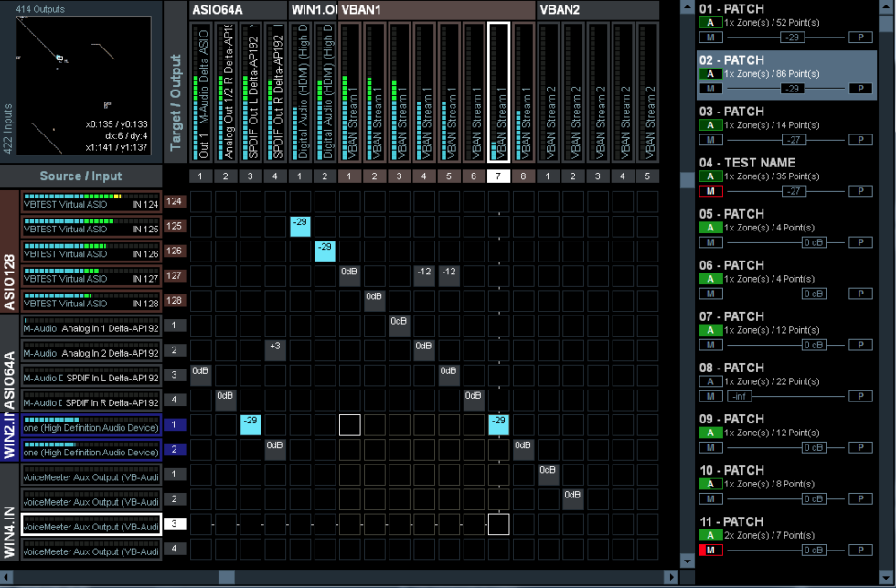This screenshot has height=588, width=896.
Task: Unmute 11 - PATCH with its red M button
Action: coord(711,551)
